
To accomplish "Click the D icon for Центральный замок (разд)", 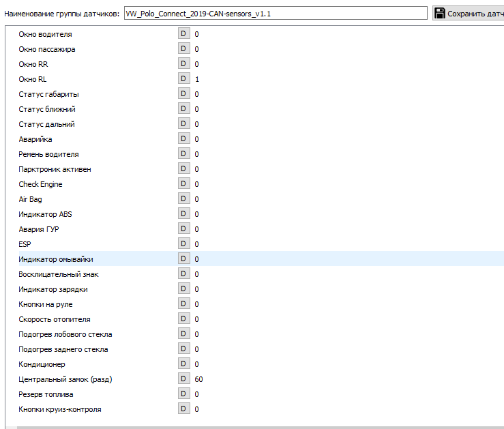I will pyautogui.click(x=183, y=379).
